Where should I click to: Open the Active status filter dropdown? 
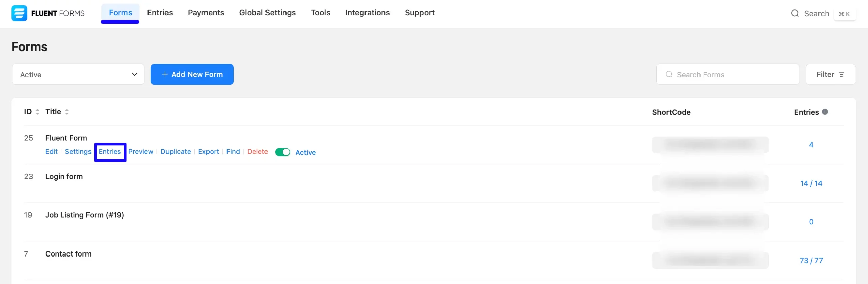[x=78, y=74]
